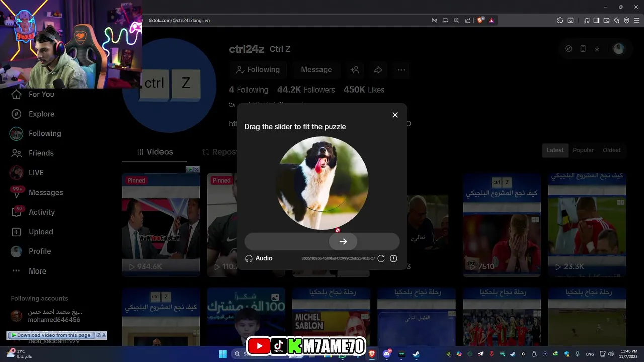
Task: Open mohamed646456 following account
Action: point(46,316)
